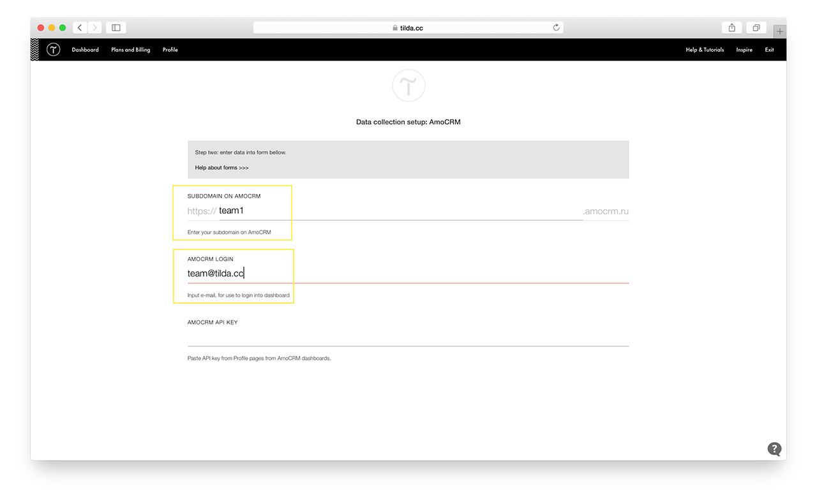Click Step two instruction text
Viewport: 817px width, 504px height.
[x=241, y=152]
